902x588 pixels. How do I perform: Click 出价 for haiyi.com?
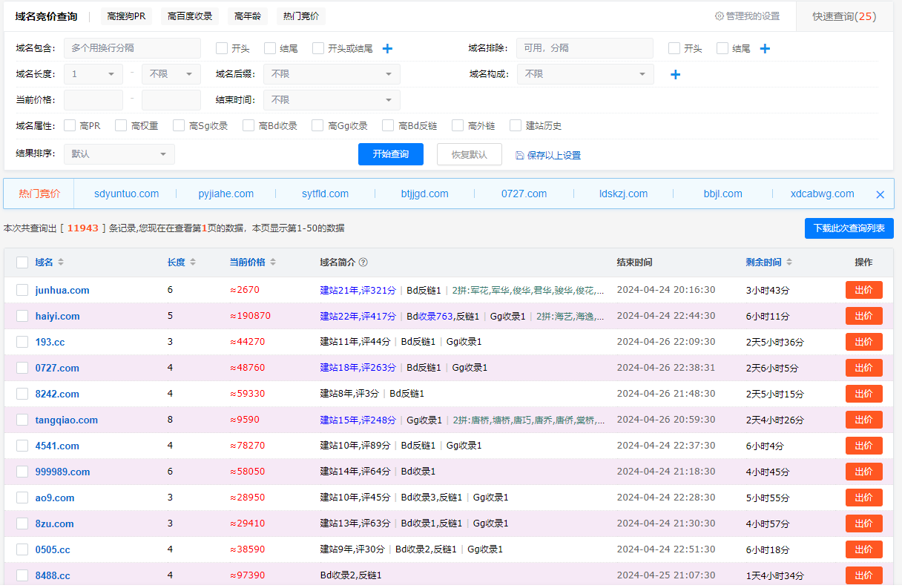point(864,316)
